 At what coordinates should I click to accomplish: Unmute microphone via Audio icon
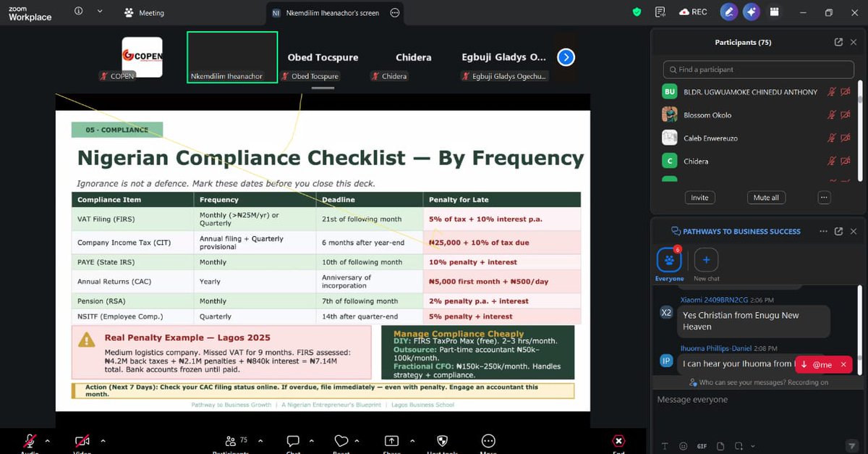30,441
